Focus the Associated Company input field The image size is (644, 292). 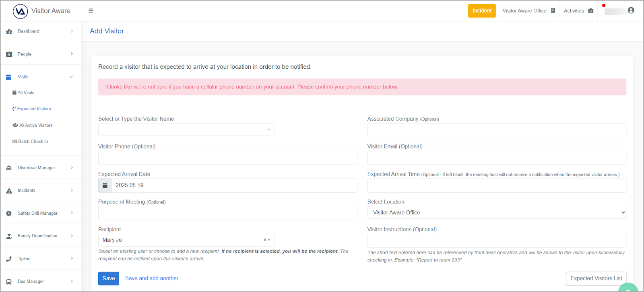pyautogui.click(x=497, y=130)
